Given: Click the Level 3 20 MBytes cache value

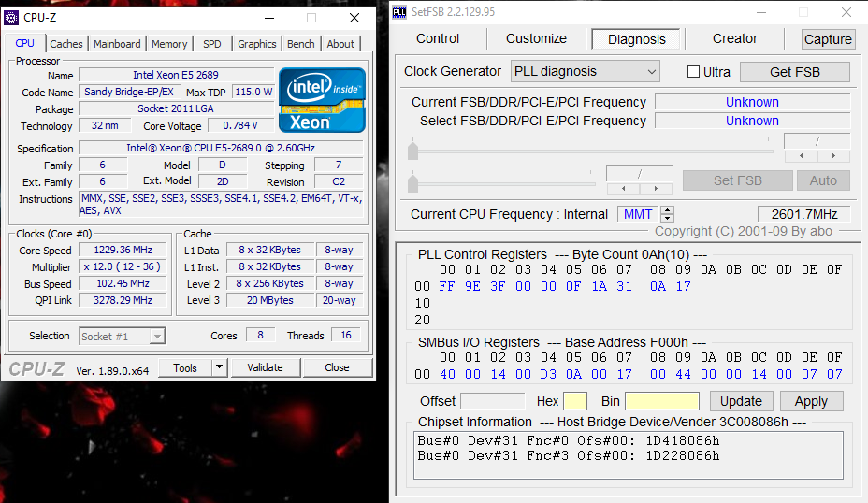Looking at the screenshot, I should click(x=270, y=300).
